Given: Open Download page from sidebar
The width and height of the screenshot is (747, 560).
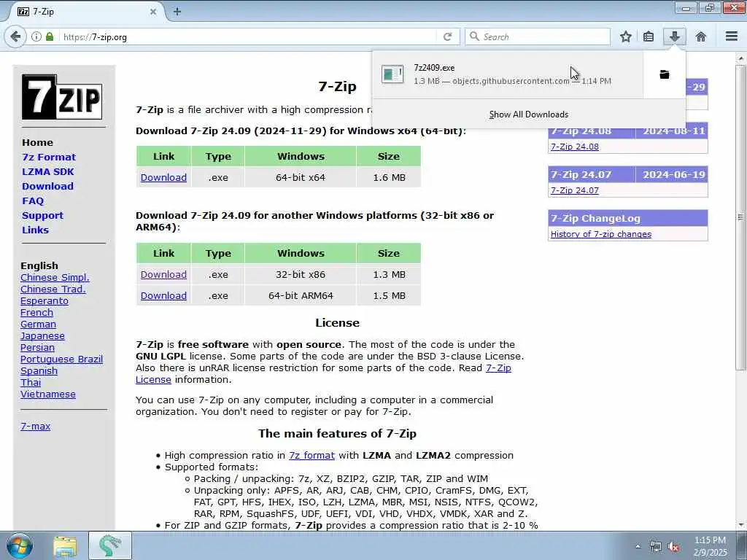Looking at the screenshot, I should [47, 186].
